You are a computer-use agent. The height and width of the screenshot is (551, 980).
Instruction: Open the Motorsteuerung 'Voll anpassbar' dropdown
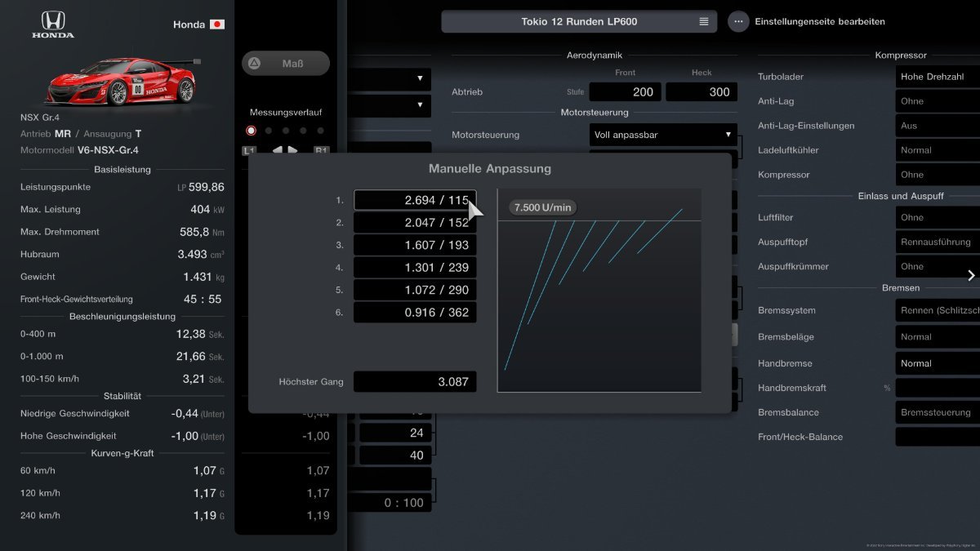(x=663, y=135)
